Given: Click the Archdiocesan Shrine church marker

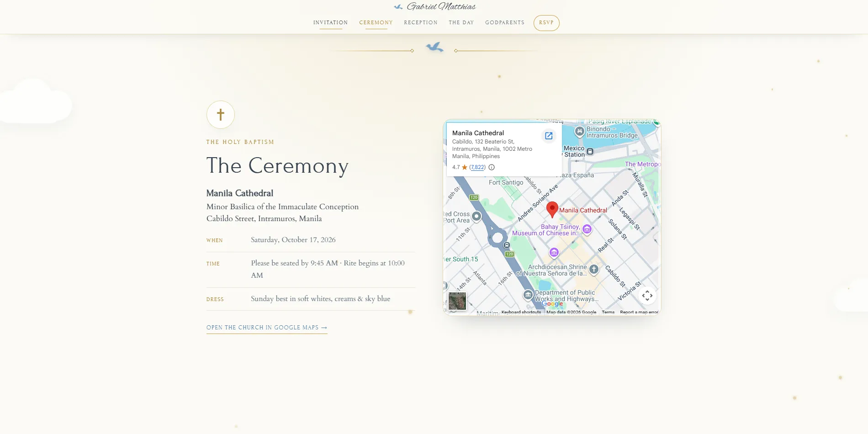Looking at the screenshot, I should (594, 270).
